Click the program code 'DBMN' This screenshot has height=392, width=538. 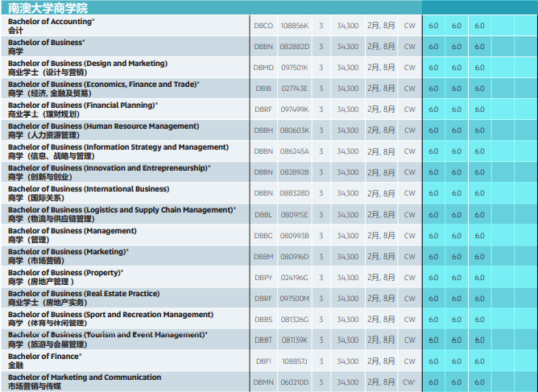click(x=263, y=382)
